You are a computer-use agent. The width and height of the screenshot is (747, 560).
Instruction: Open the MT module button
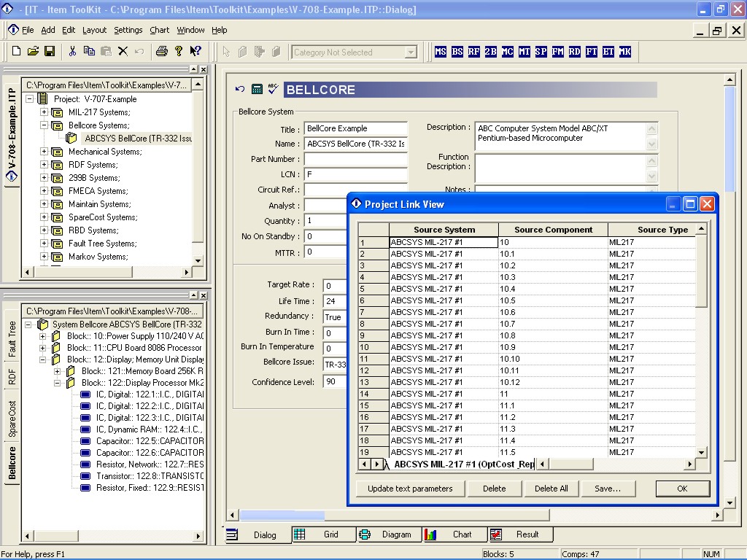[525, 52]
